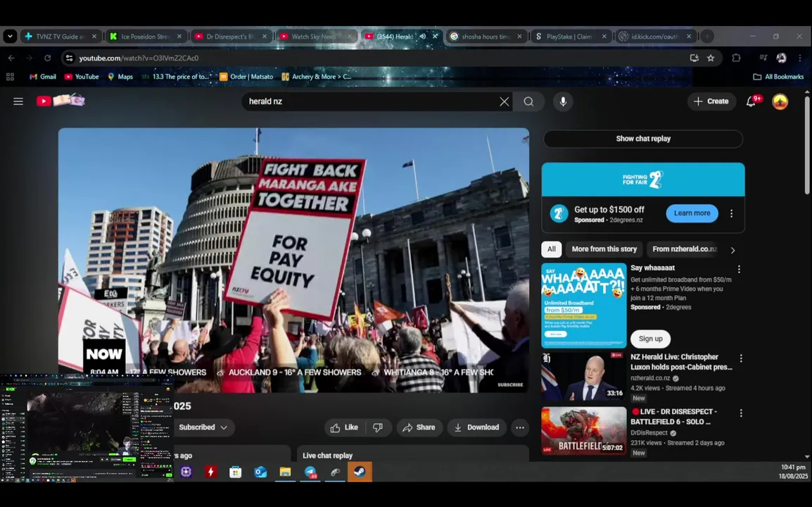Reload the YouTube page
Screen dimensions: 812x507
pos(48,58)
